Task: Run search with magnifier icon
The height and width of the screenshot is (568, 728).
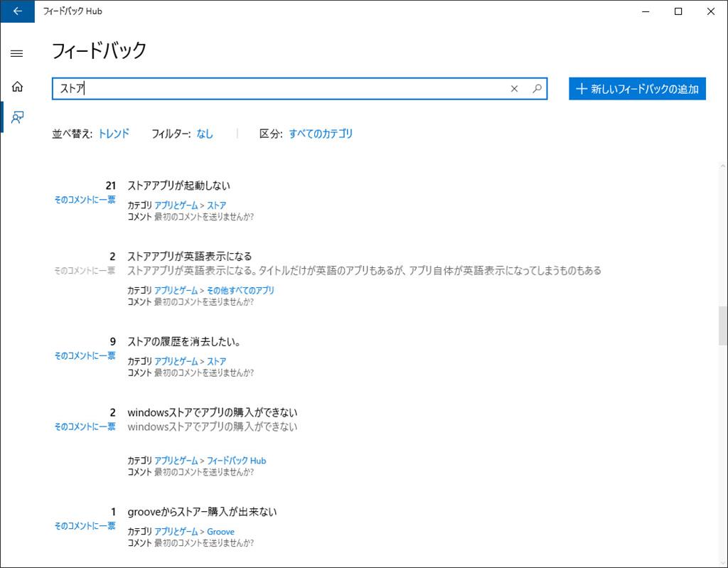Action: tap(537, 89)
